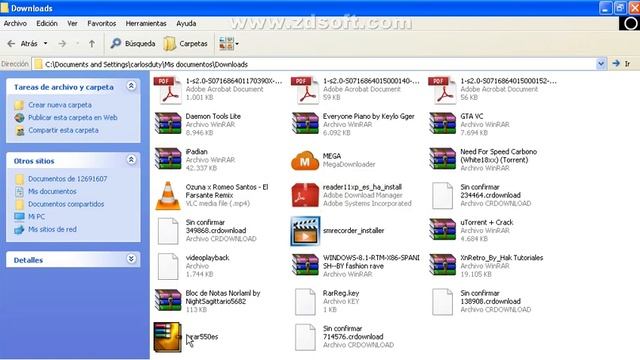Viewport: 640px width, 360px height.
Task: Select the RarReg.key file icon
Action: pos(305,302)
